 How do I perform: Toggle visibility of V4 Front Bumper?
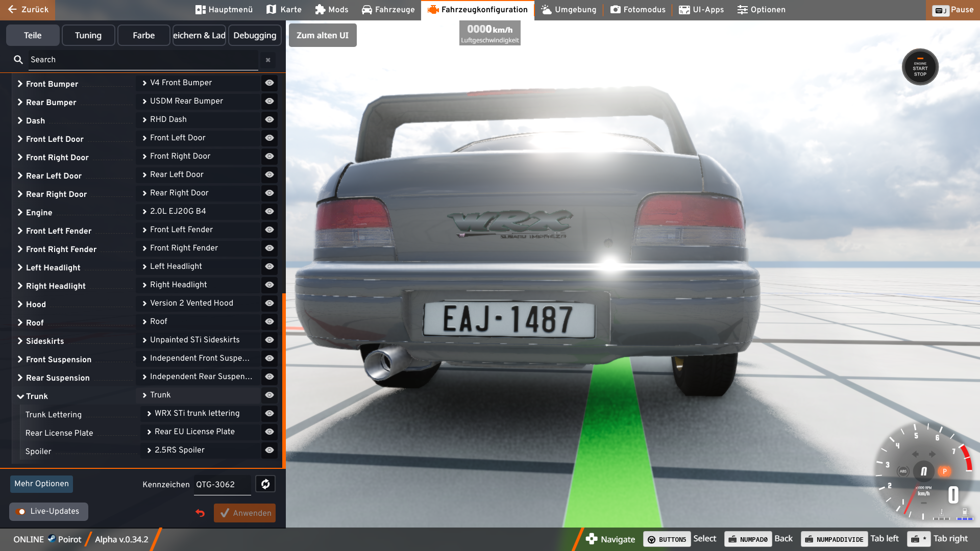[269, 83]
